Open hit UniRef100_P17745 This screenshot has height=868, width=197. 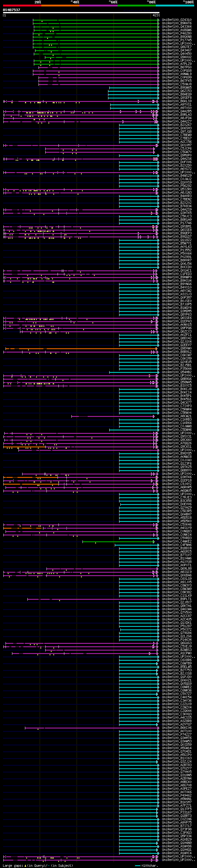(x=176, y=40)
